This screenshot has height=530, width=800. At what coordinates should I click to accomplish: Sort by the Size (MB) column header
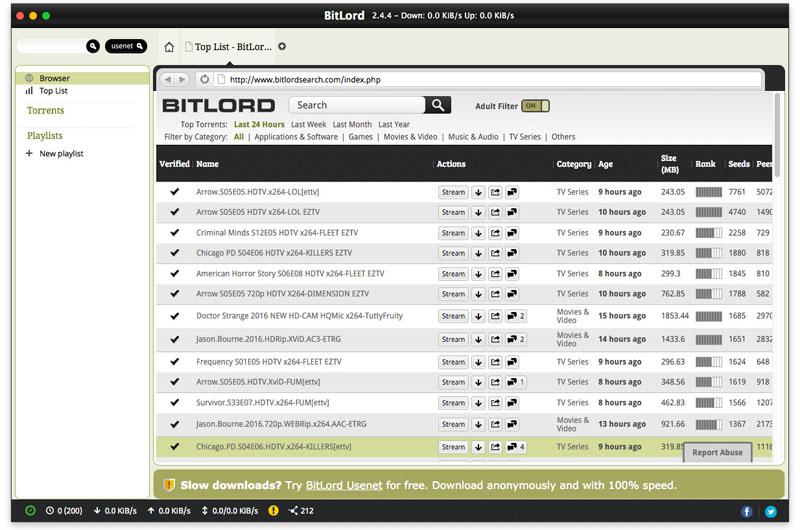(x=669, y=164)
